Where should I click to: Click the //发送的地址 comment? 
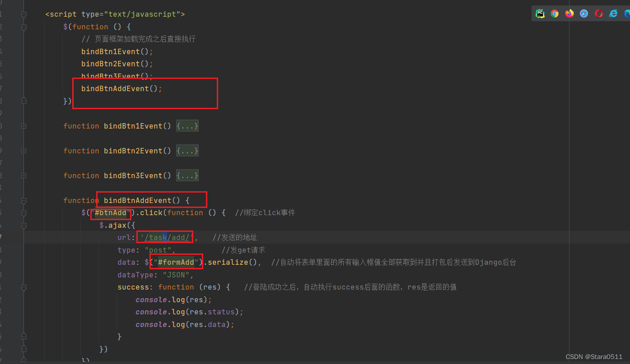tap(234, 238)
